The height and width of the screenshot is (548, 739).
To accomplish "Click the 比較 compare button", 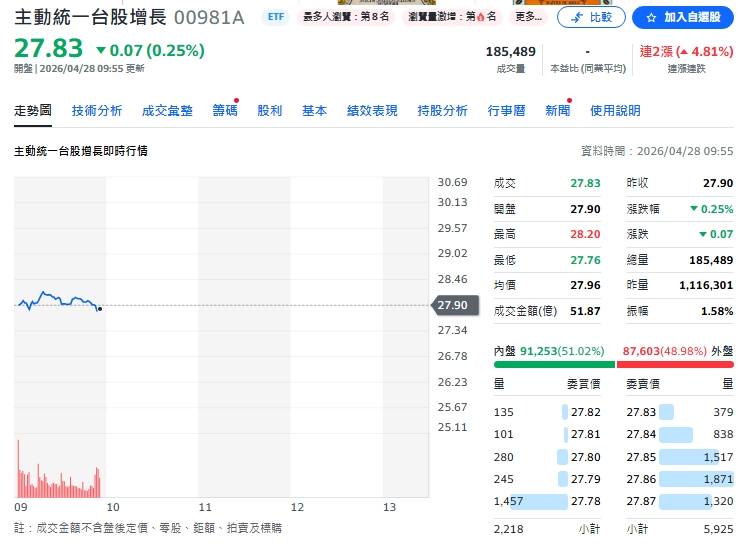I will [x=591, y=17].
